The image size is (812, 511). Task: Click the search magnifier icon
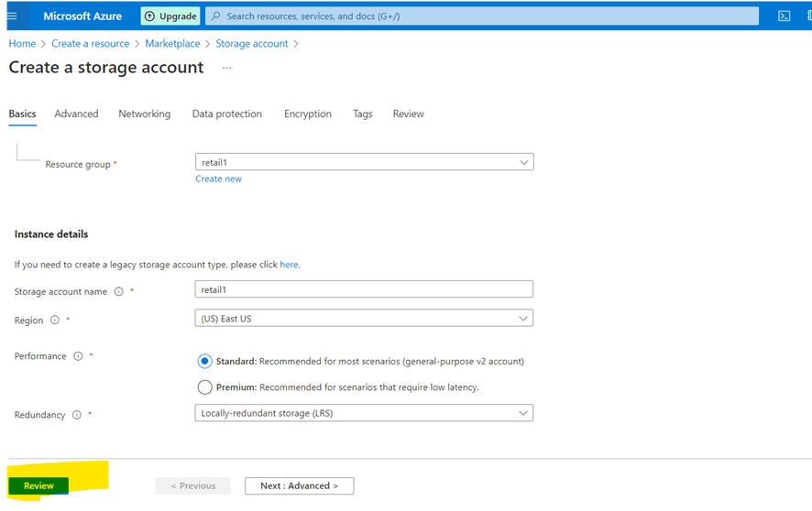pyautogui.click(x=216, y=16)
